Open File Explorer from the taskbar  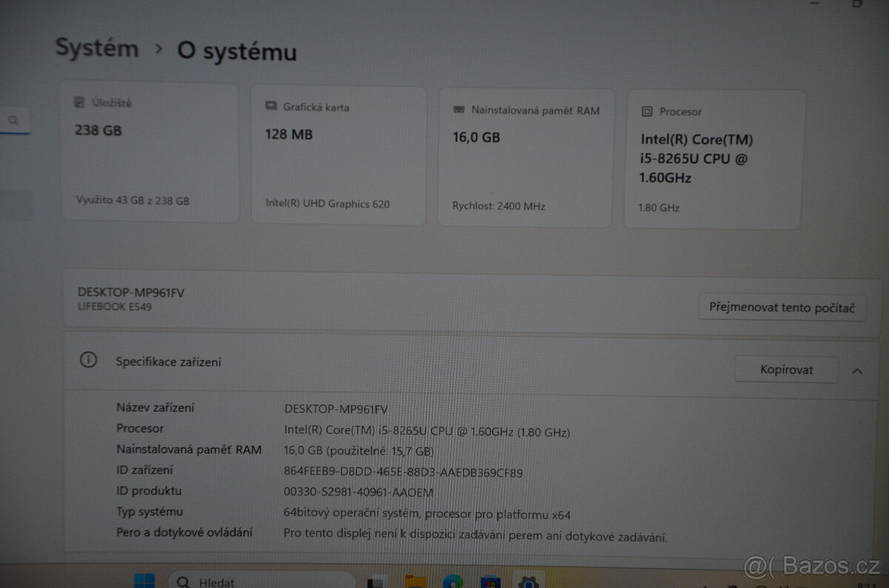[x=416, y=583]
